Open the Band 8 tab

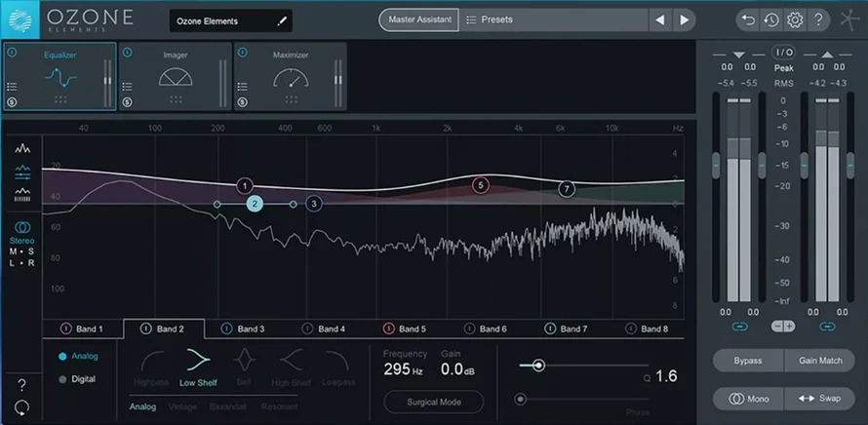point(648,328)
